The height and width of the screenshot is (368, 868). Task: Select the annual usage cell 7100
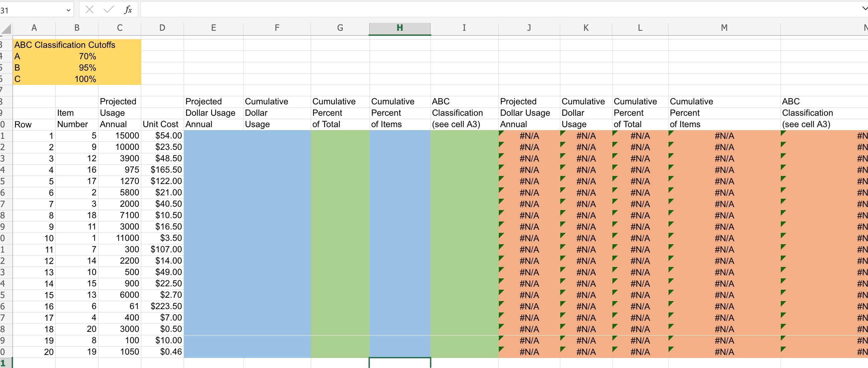pyautogui.click(x=120, y=215)
